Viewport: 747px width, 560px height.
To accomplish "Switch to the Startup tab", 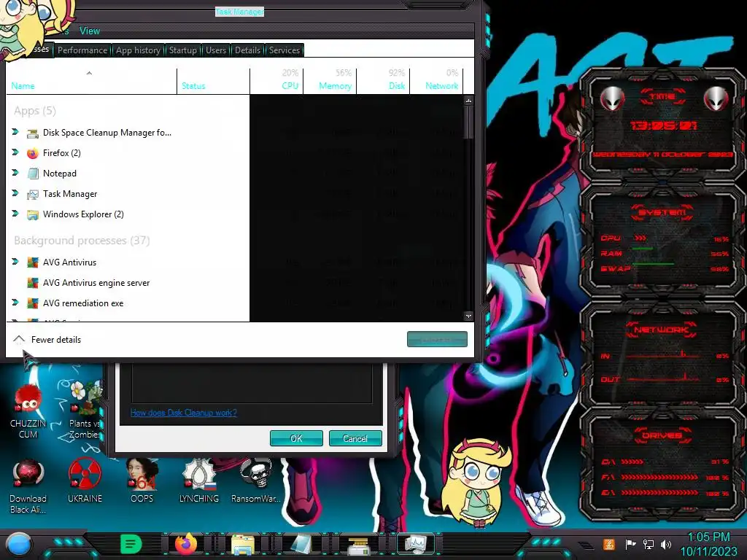I will pos(183,50).
